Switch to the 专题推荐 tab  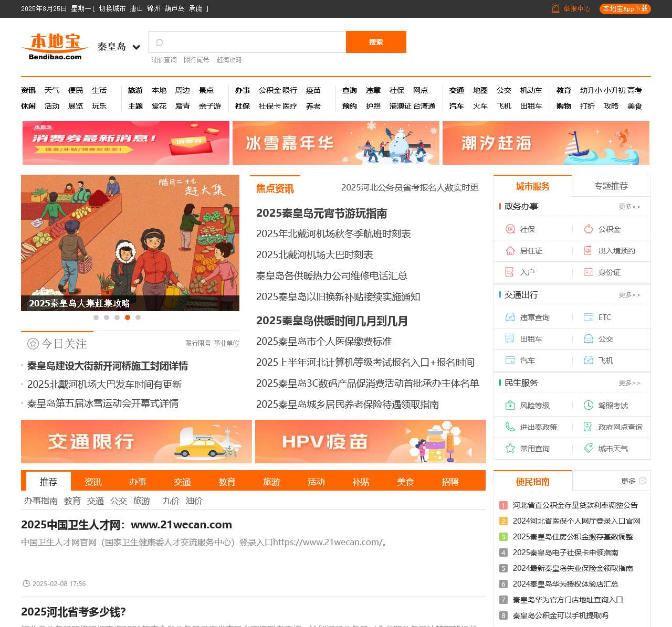611,186
